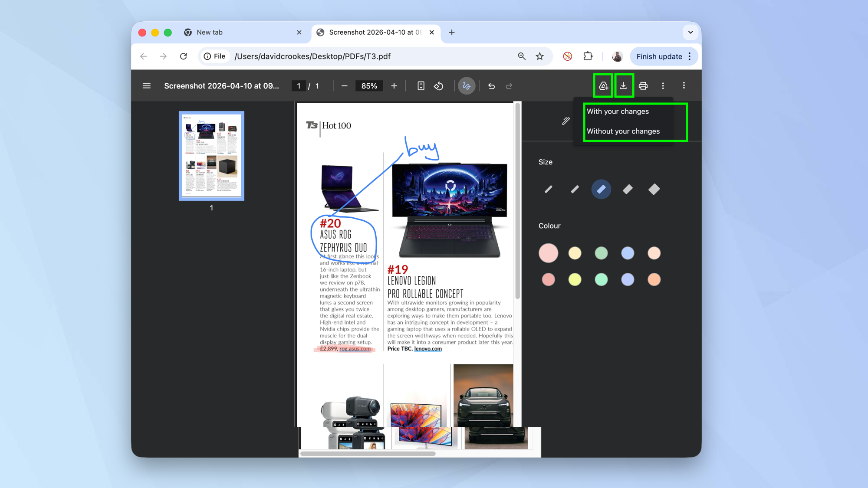Choose Without your changes download option
This screenshot has height=488, width=868.
click(x=623, y=131)
